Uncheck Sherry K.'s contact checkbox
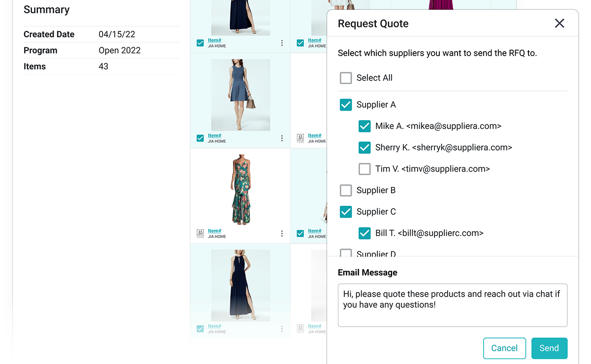The image size is (591, 364). coord(364,148)
